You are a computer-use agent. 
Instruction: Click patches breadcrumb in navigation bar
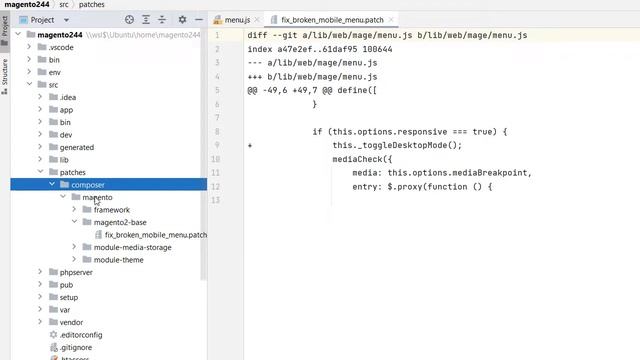(x=91, y=4)
